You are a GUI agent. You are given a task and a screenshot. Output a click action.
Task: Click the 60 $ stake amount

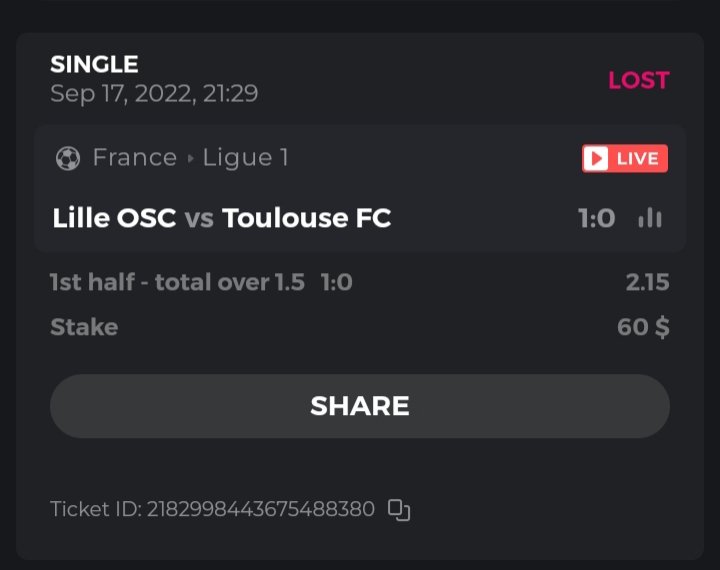coord(643,327)
